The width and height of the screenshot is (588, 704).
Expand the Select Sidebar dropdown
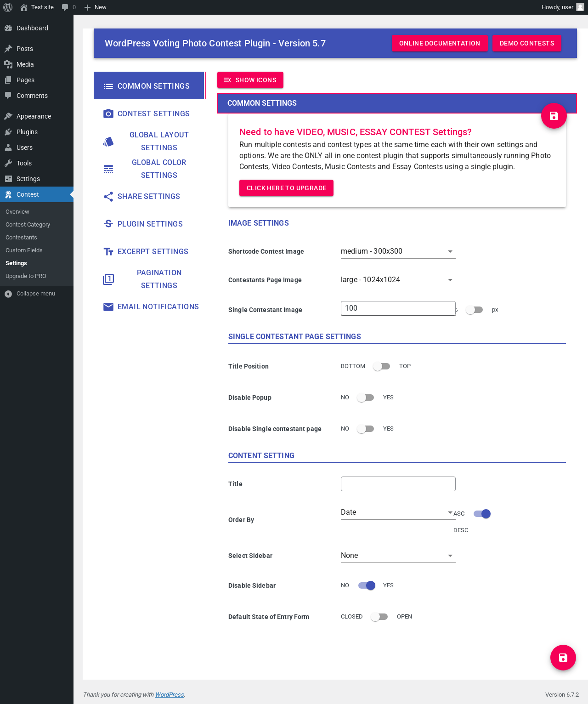click(398, 556)
